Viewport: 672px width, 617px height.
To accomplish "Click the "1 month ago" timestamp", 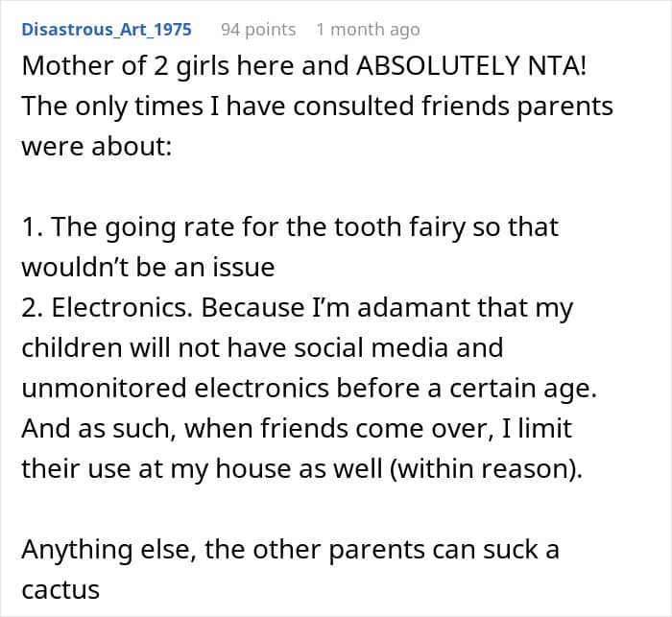I will [368, 29].
